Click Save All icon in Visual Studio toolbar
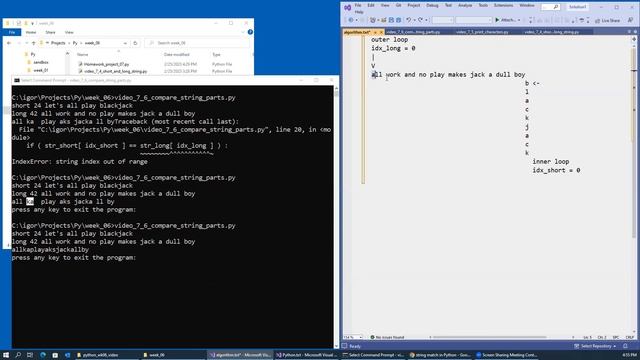This screenshot has width=640, height=360. point(398,20)
